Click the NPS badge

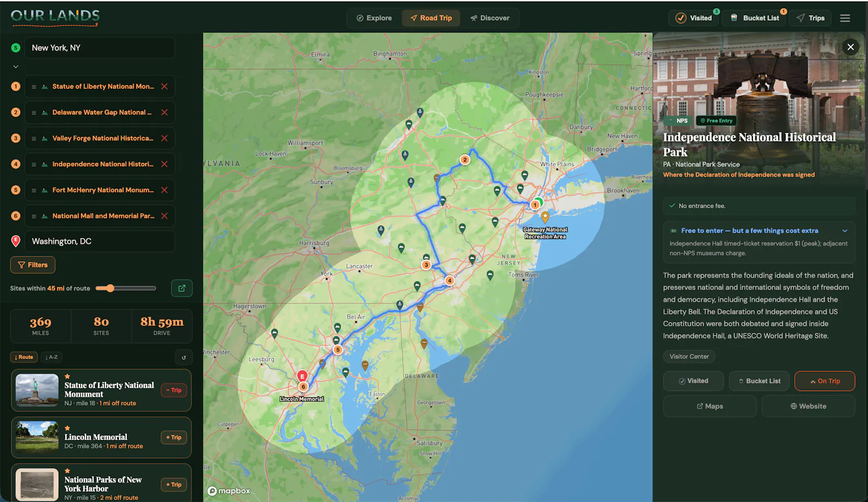click(678, 121)
